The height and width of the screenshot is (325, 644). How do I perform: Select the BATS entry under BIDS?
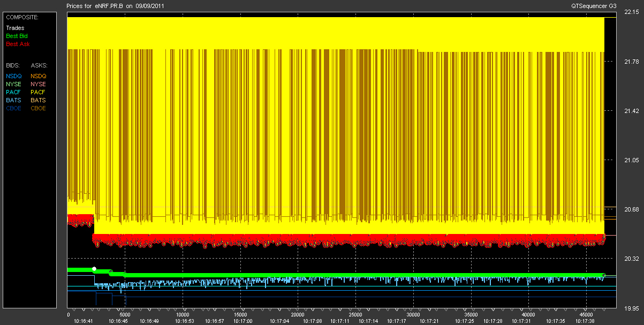click(14, 100)
